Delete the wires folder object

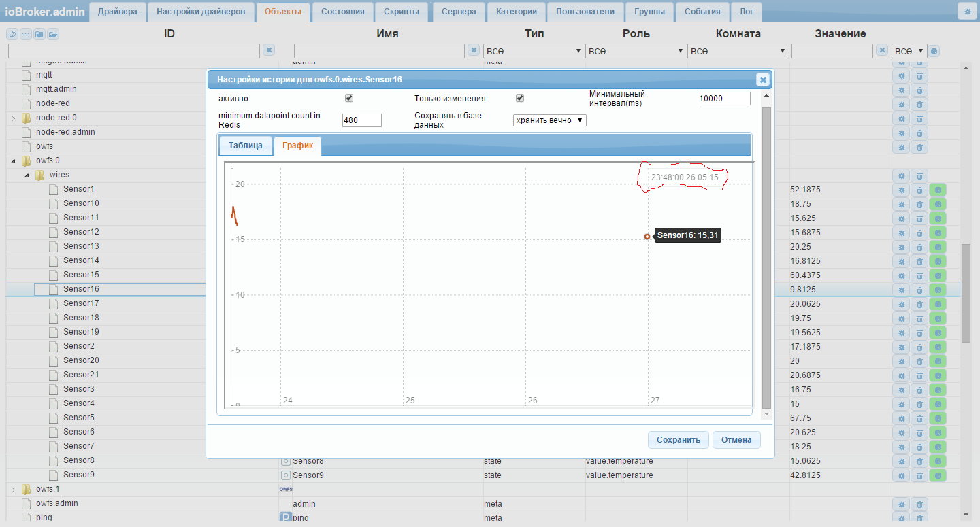coord(919,175)
